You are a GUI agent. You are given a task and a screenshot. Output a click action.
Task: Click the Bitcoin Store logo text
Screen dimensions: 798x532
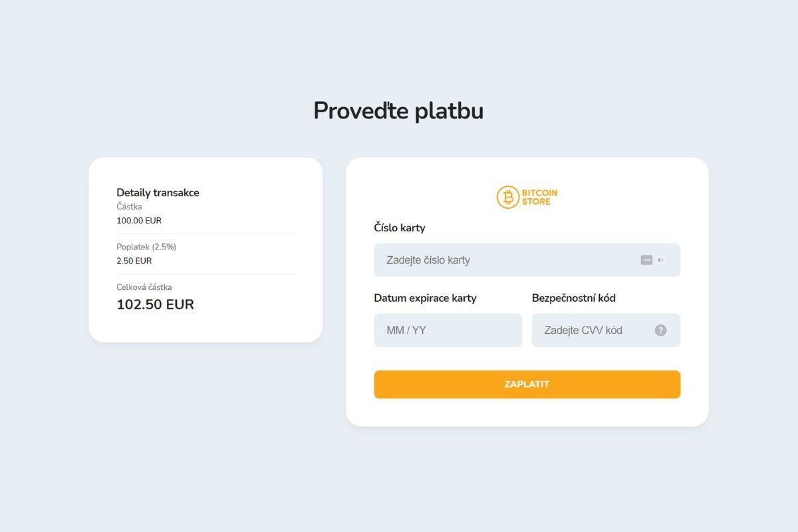coord(539,197)
